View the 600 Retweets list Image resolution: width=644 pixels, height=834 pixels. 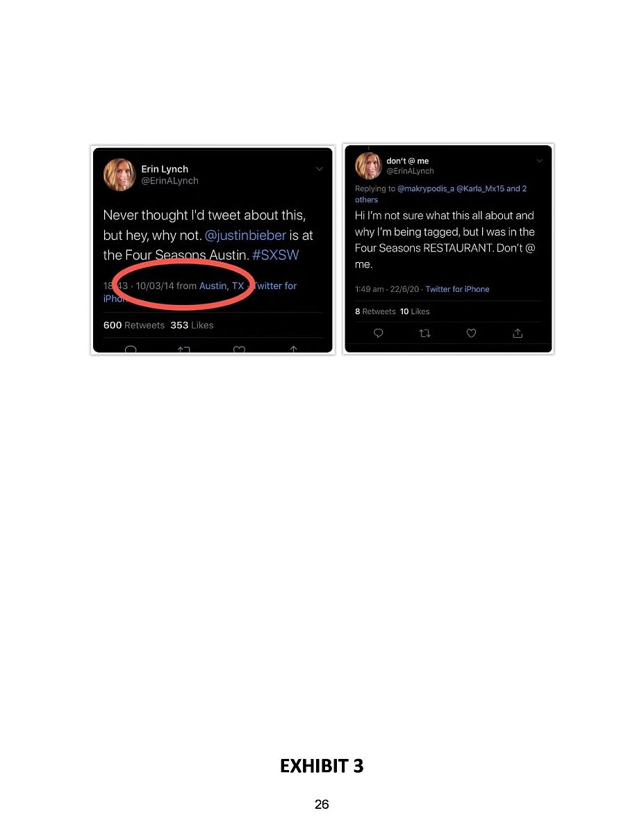tap(134, 325)
